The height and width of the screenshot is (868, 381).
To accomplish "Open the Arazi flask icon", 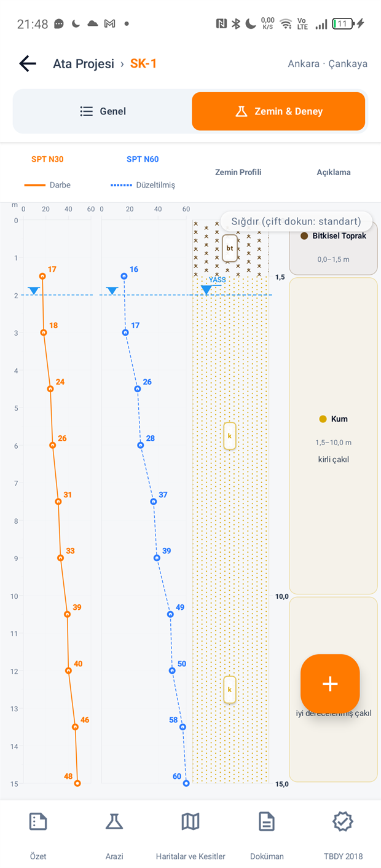I will pos(114,821).
